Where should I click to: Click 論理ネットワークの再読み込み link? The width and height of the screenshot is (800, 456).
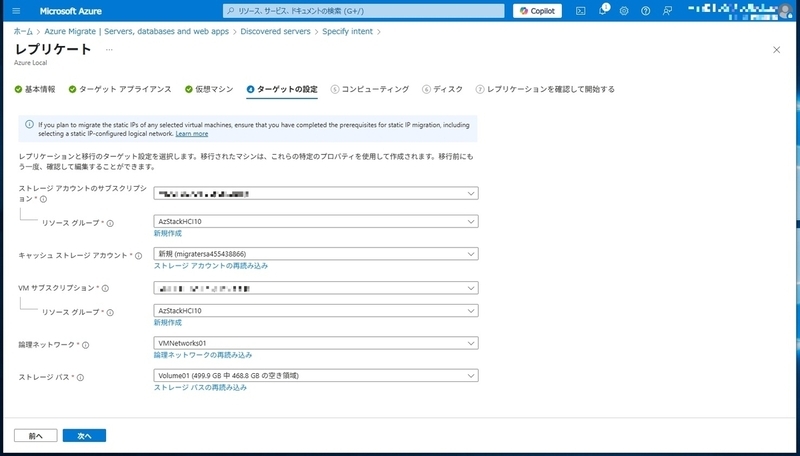[x=203, y=355]
